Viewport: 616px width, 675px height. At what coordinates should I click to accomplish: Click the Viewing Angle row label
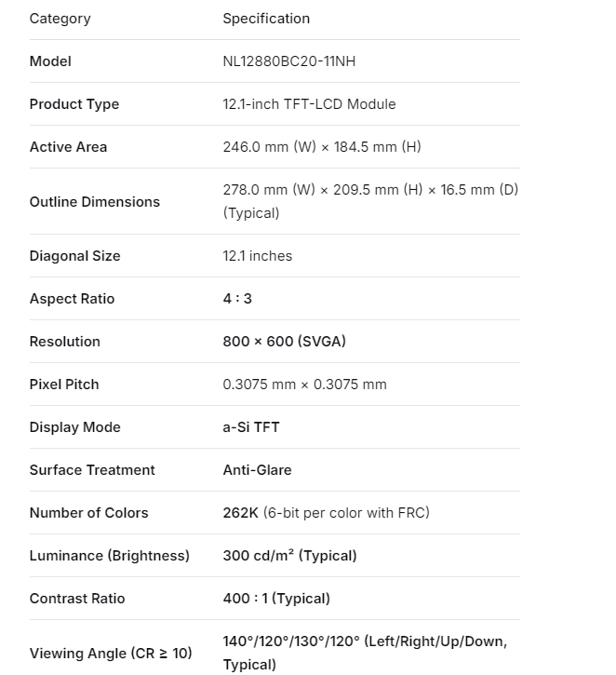click(x=111, y=654)
